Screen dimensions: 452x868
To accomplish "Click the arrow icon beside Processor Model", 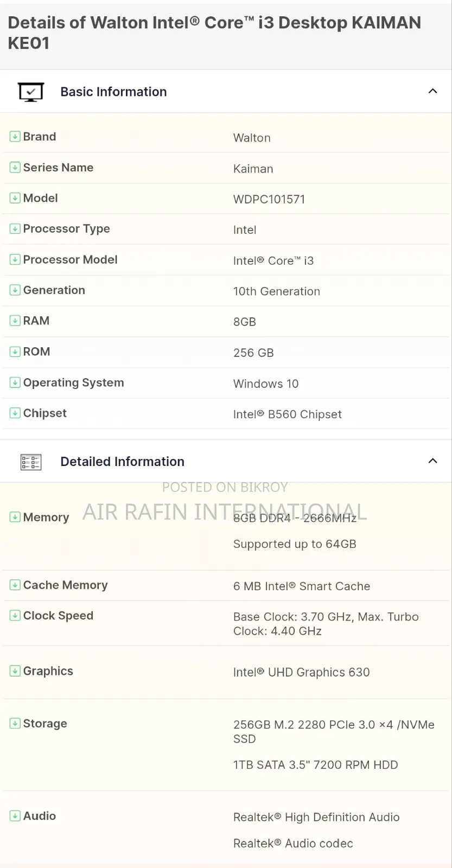I will pyautogui.click(x=15, y=259).
